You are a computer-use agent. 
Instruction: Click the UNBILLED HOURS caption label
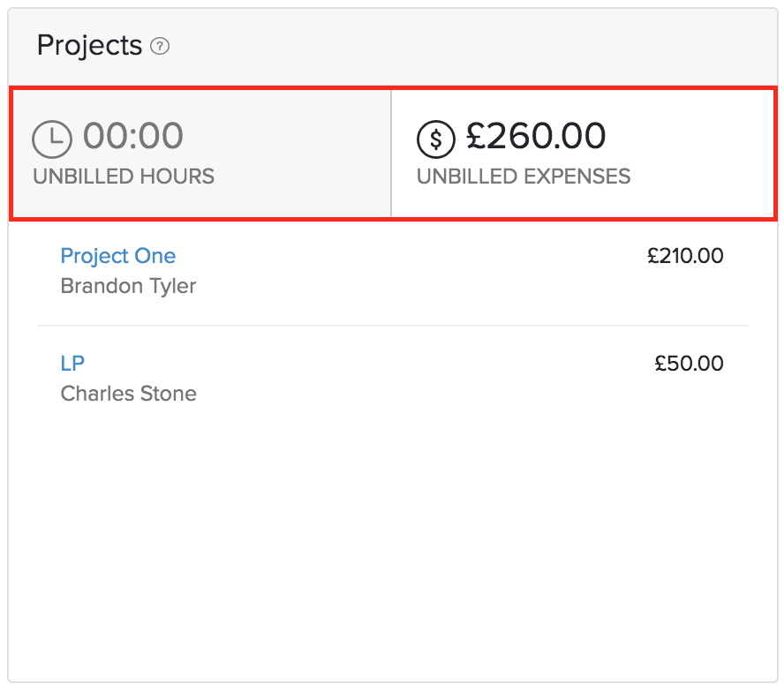pyautogui.click(x=124, y=177)
